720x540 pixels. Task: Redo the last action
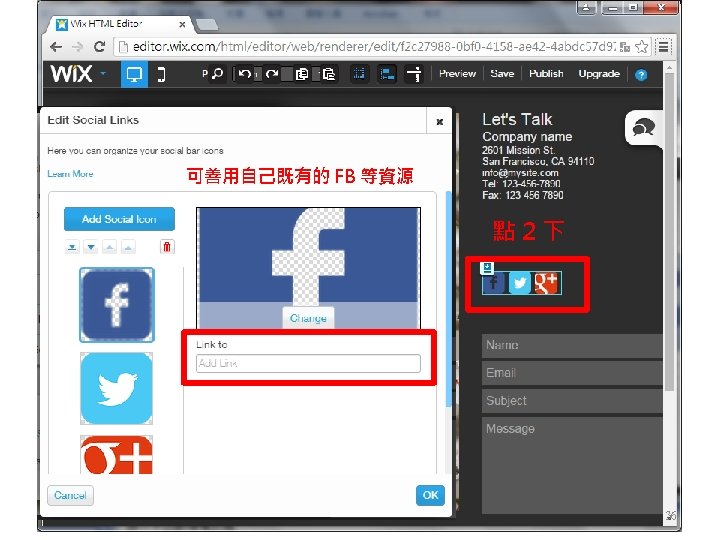272,74
